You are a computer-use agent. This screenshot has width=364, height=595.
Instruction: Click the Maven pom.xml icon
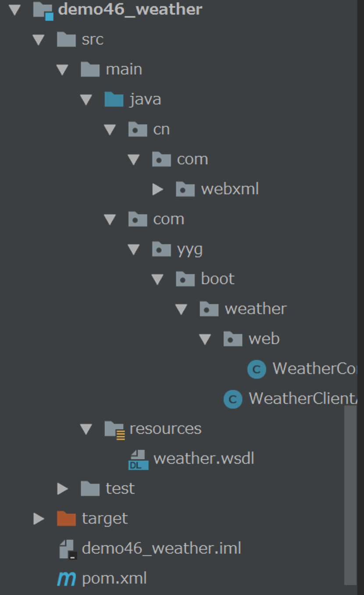67,579
